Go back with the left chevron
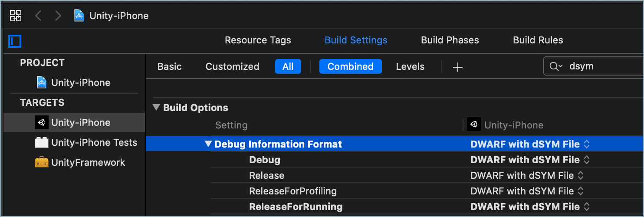644x217 pixels. 38,16
